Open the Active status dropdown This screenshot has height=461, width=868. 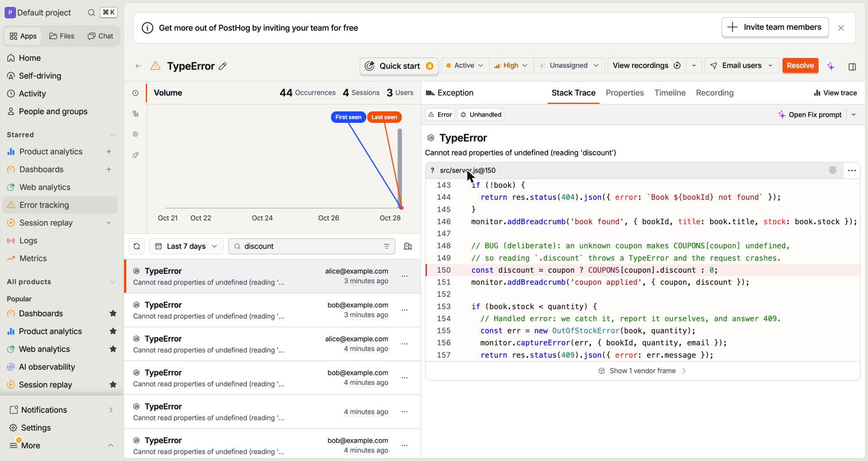click(465, 65)
